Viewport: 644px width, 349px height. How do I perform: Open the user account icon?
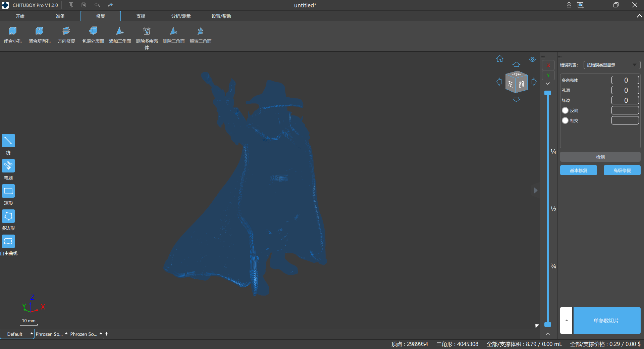569,5
